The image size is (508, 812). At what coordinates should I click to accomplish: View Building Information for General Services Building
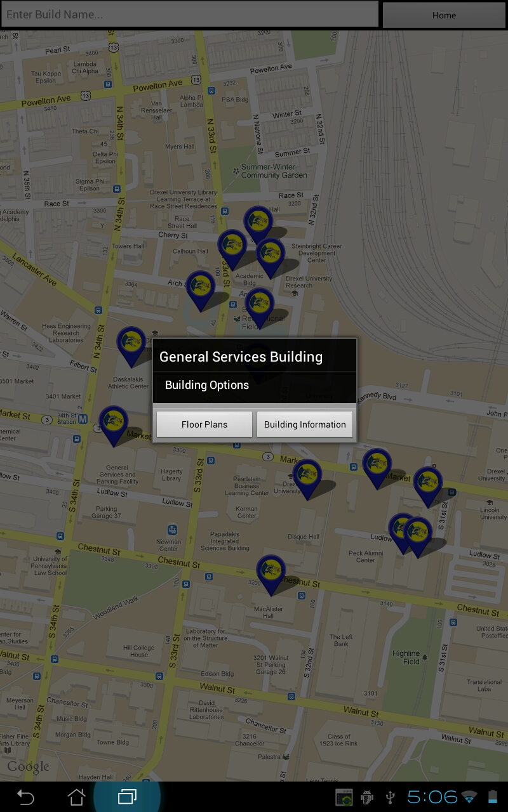coord(305,424)
